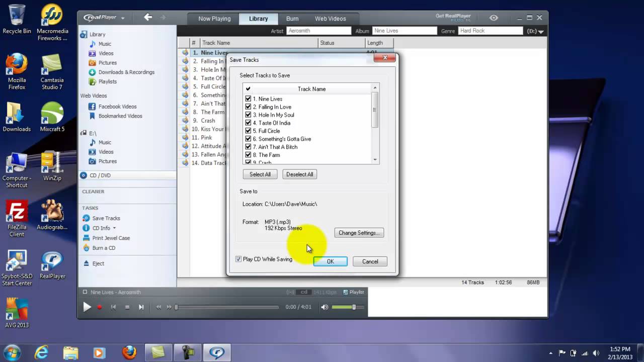This screenshot has width=644, height=362.
Task: Open Bookmarked Videos in sidebar
Action: click(120, 116)
